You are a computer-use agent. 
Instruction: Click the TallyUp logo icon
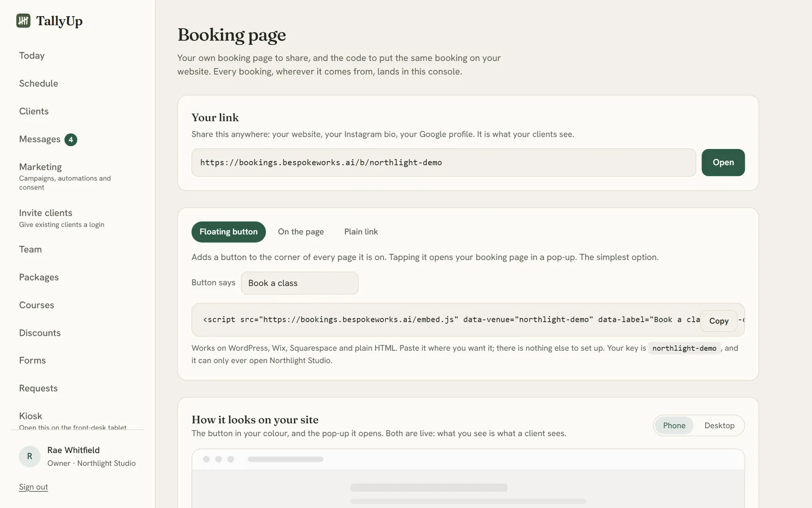[23, 21]
